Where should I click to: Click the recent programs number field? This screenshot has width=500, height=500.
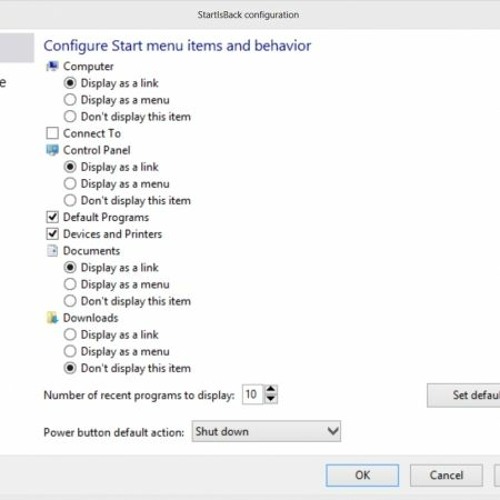click(253, 394)
